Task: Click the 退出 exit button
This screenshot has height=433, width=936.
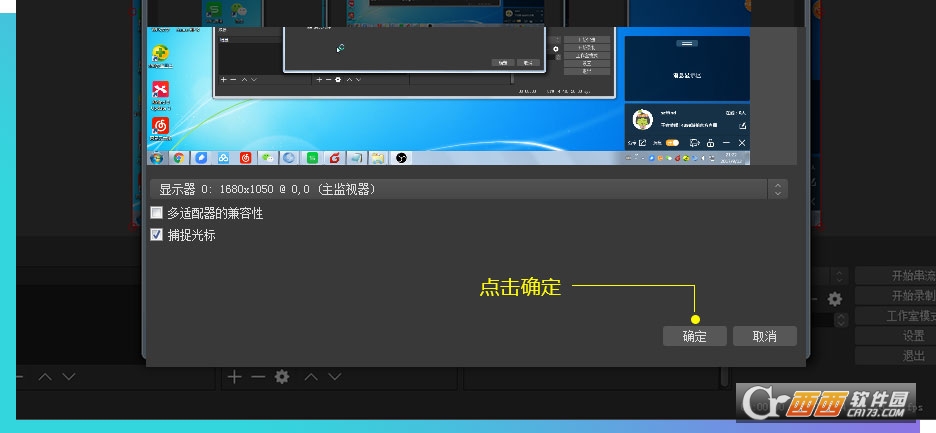Action: pyautogui.click(x=896, y=355)
